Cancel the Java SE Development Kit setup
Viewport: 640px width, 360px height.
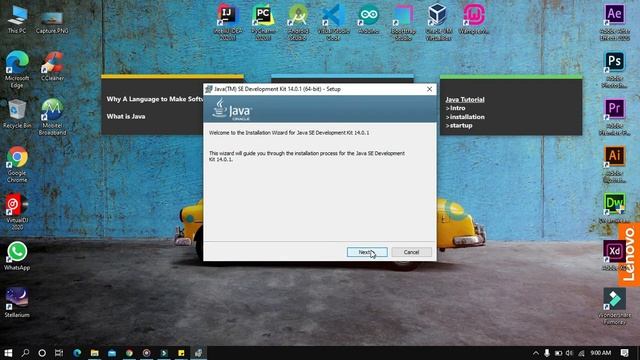[411, 252]
